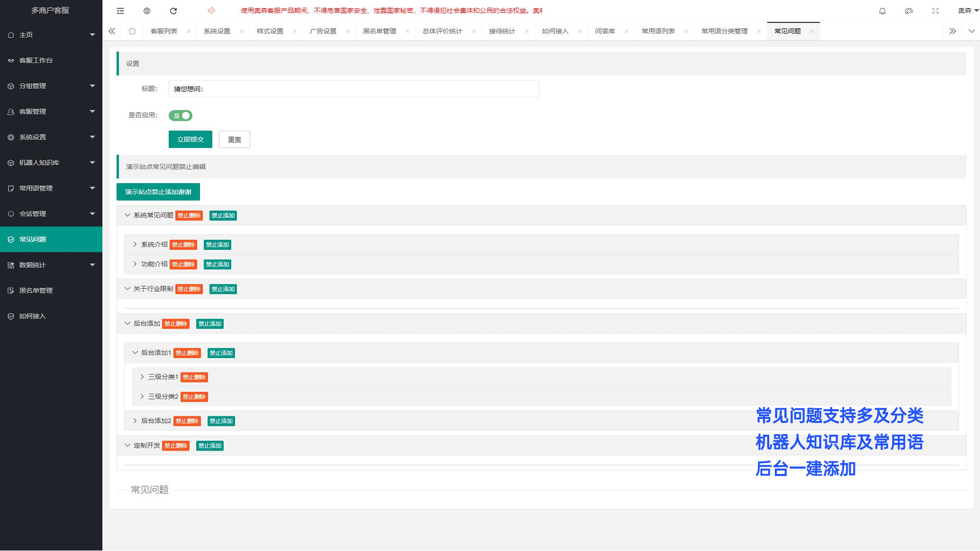Close the 常用语列表 tab
980x551 pixels.
[x=686, y=31]
